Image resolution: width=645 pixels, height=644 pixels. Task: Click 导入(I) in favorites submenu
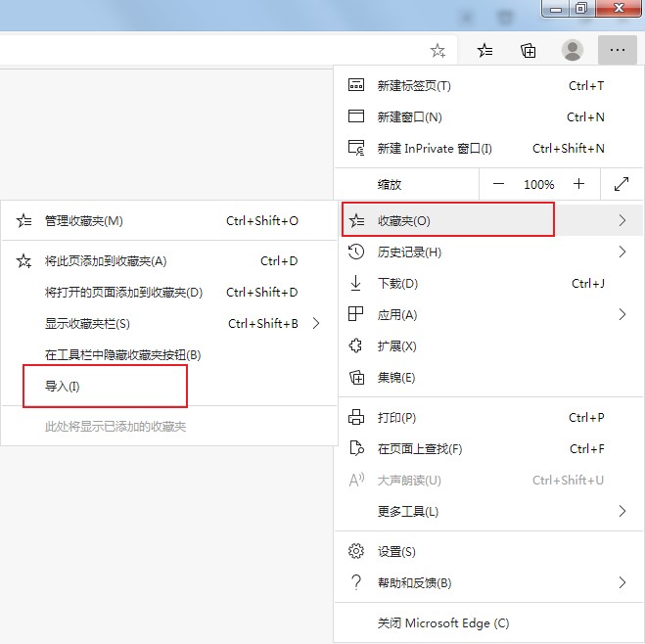169,387
